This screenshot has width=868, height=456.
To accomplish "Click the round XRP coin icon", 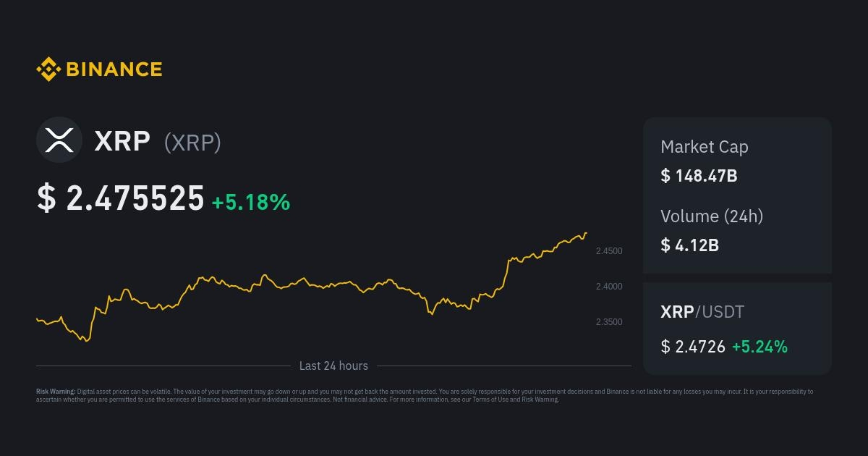I will click(59, 140).
